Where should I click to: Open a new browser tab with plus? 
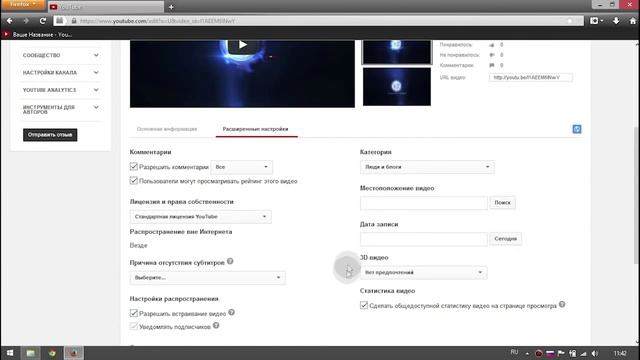[x=171, y=7]
